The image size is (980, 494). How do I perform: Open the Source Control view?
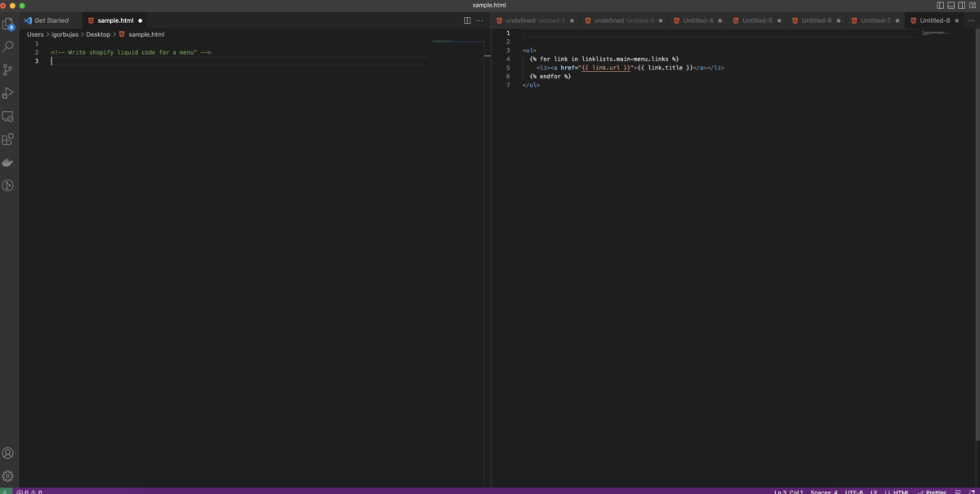point(8,69)
